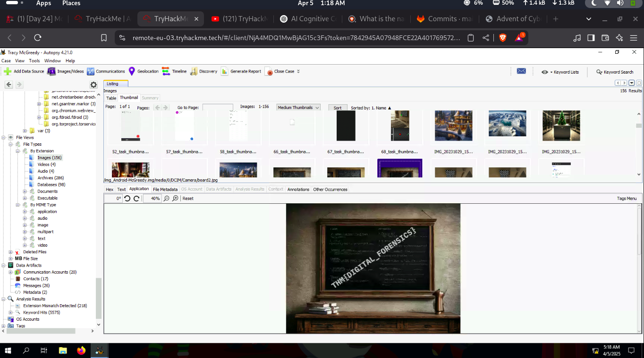This screenshot has width=644, height=358.
Task: Open the Images/Videos gallery
Action: click(51, 72)
